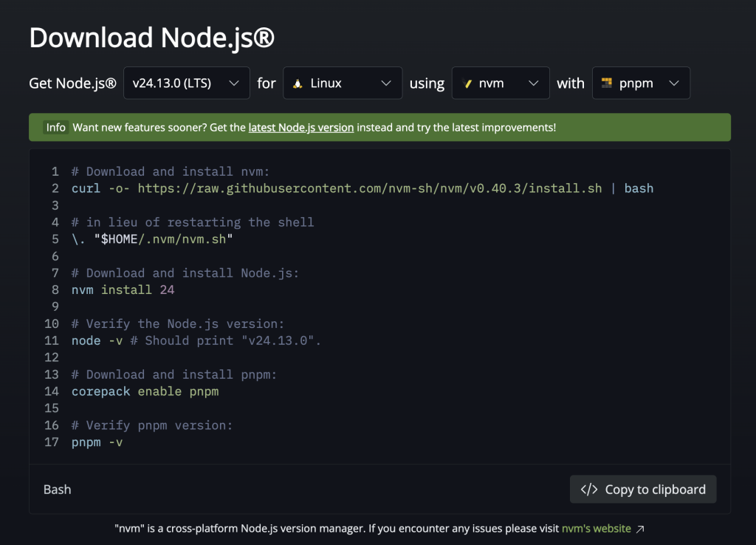The height and width of the screenshot is (545, 756).
Task: Click the nvm logo icon
Action: click(x=467, y=83)
